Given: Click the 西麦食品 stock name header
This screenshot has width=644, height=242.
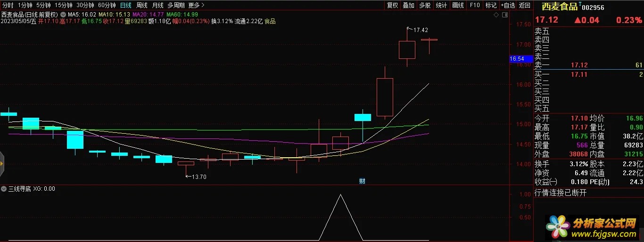Looking at the screenshot, I should click(x=561, y=7).
